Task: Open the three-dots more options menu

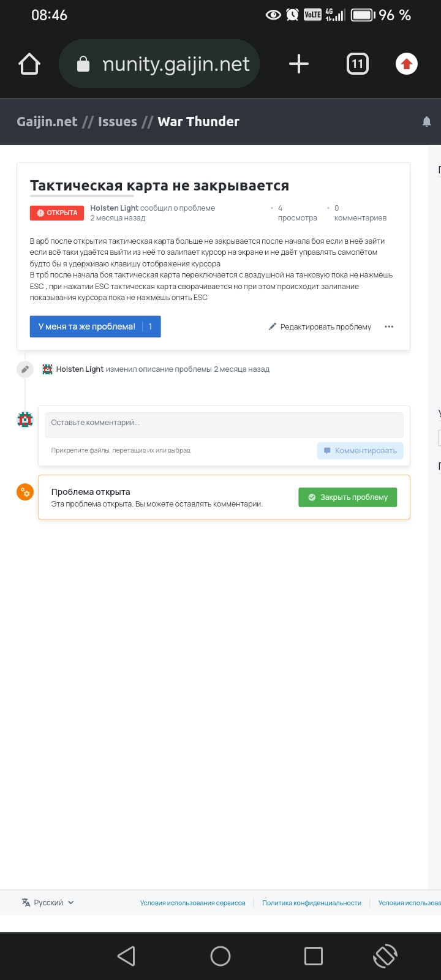Action: tap(389, 326)
